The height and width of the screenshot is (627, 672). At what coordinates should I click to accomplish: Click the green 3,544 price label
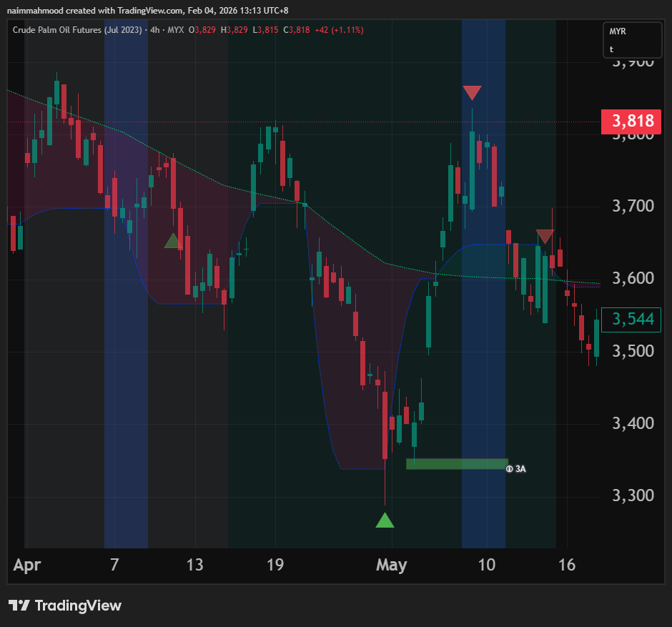point(632,319)
